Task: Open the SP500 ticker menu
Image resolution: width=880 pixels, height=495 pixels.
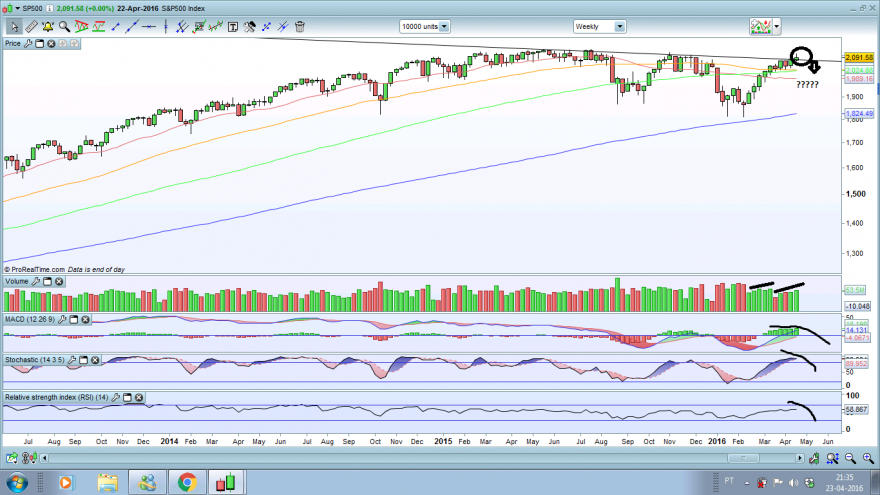Action: [x=17, y=8]
